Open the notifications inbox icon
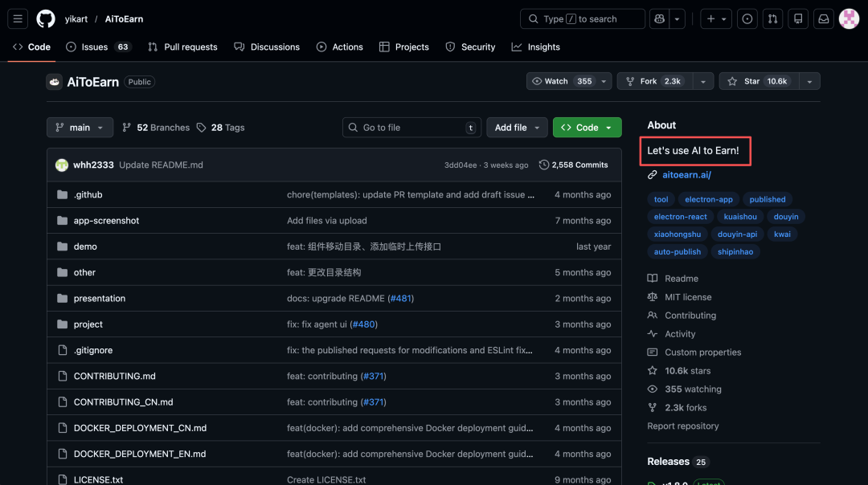The image size is (868, 485). [824, 19]
